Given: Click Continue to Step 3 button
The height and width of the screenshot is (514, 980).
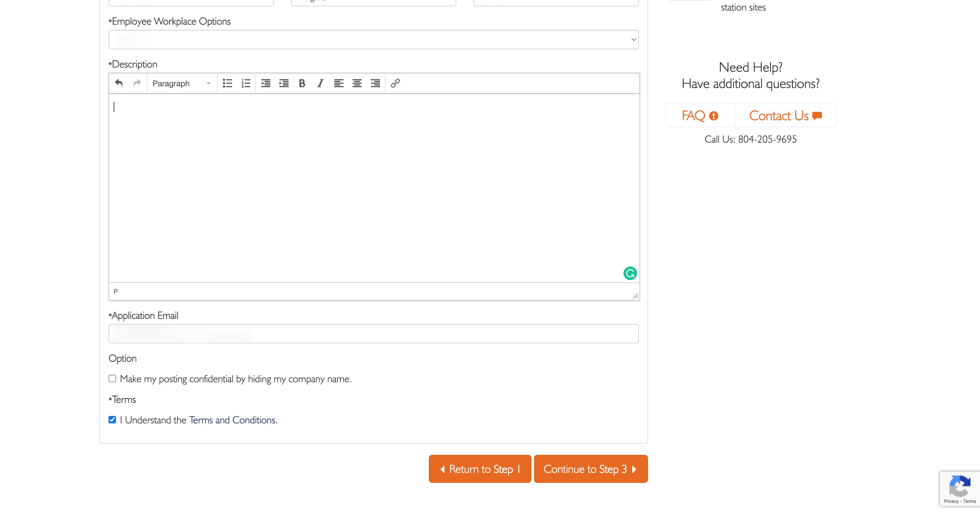Looking at the screenshot, I should [591, 469].
